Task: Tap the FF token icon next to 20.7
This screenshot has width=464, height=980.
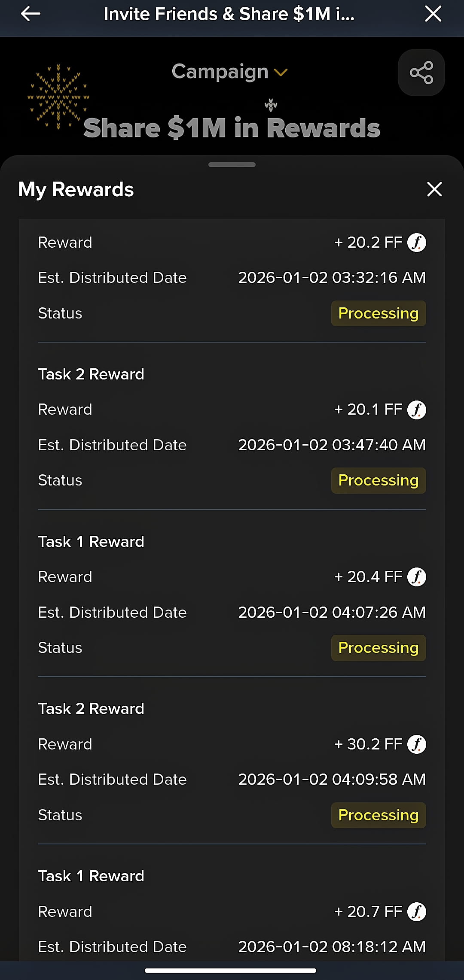Action: coord(416,912)
